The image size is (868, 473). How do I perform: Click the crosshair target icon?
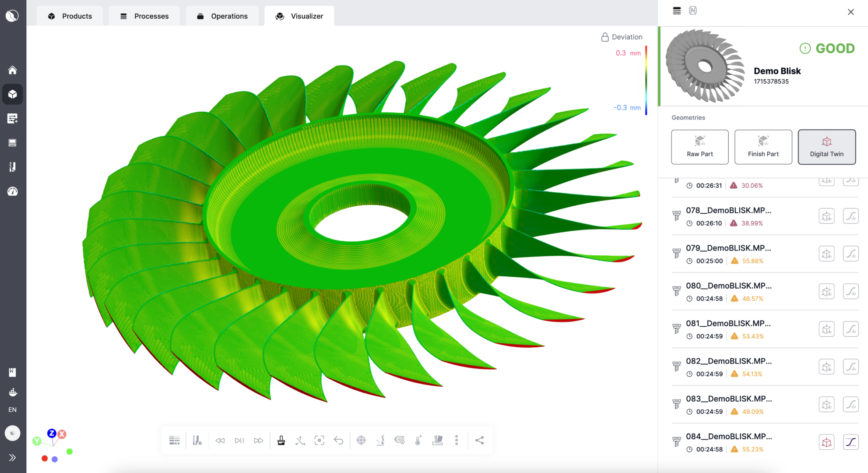[x=361, y=440]
